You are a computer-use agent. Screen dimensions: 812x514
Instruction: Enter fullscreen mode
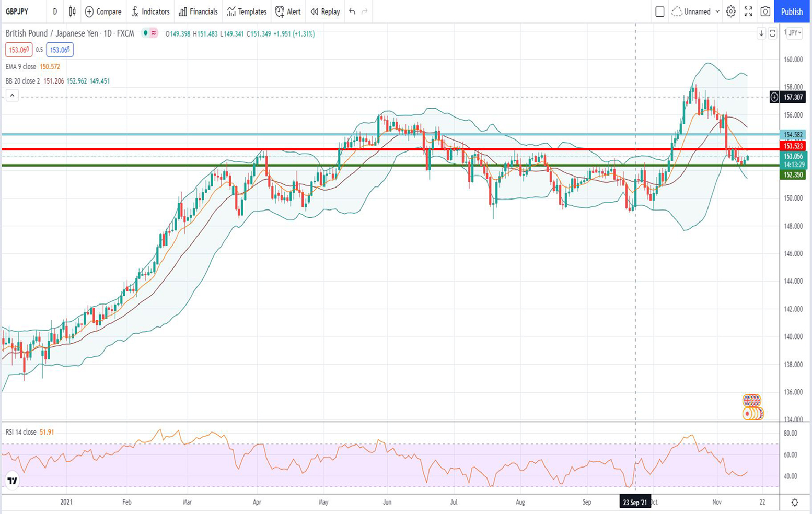pyautogui.click(x=748, y=11)
